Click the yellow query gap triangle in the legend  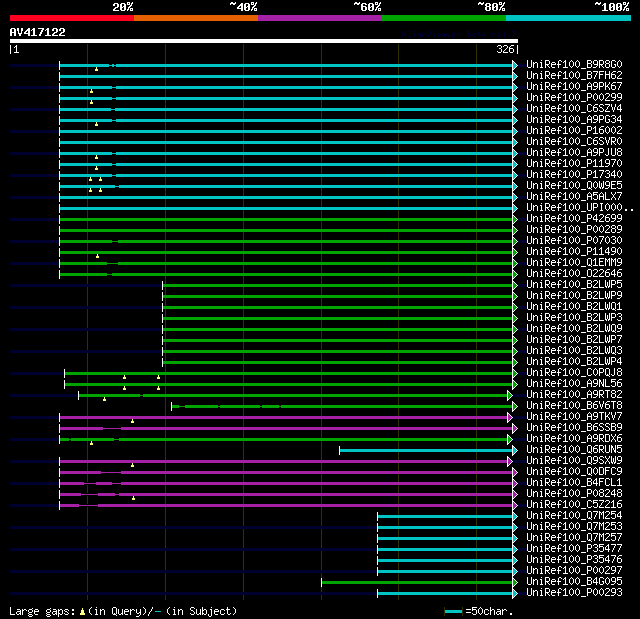point(82,611)
